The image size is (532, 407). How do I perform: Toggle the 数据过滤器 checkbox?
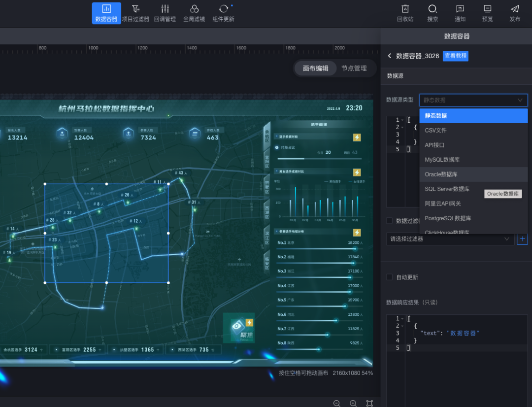click(x=390, y=221)
